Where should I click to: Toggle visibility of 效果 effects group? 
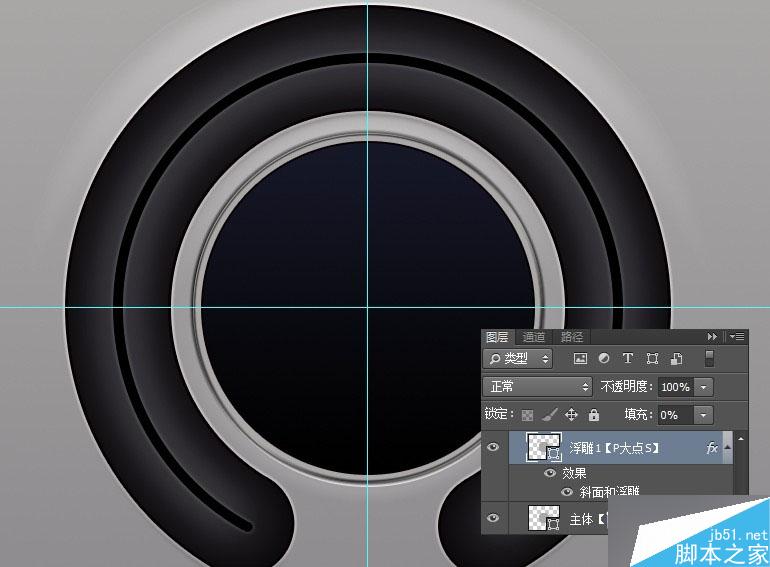550,473
